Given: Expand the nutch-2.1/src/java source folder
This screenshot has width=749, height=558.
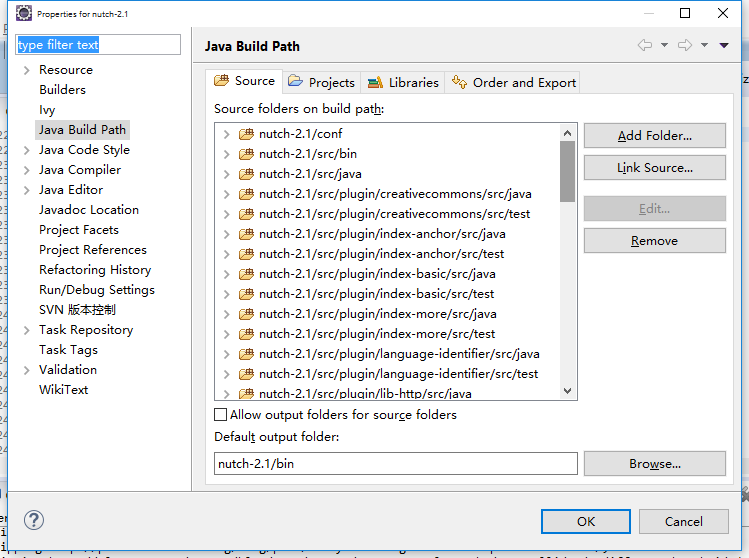Looking at the screenshot, I should click(227, 174).
